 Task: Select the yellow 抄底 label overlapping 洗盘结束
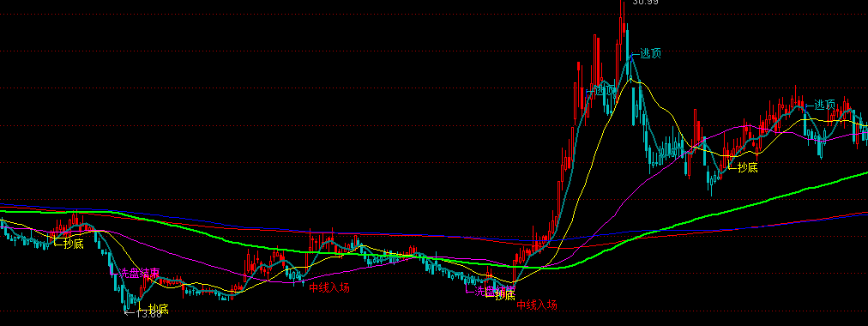coord(505,294)
